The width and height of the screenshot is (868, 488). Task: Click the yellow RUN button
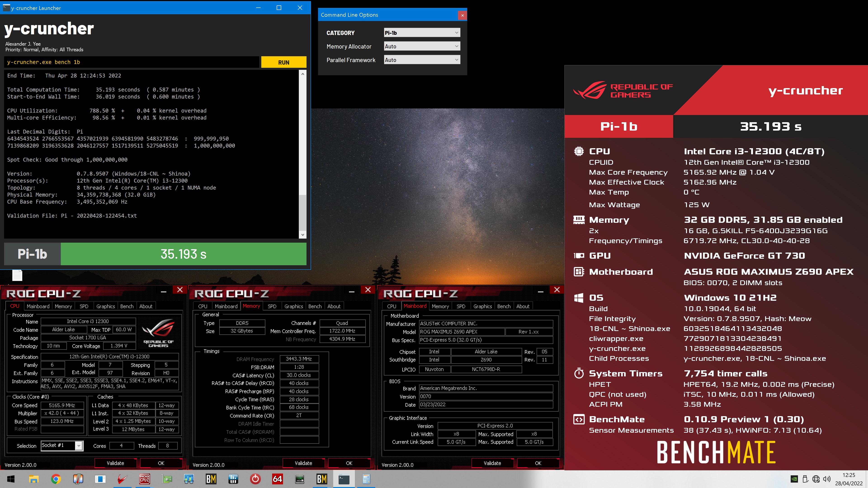point(284,62)
